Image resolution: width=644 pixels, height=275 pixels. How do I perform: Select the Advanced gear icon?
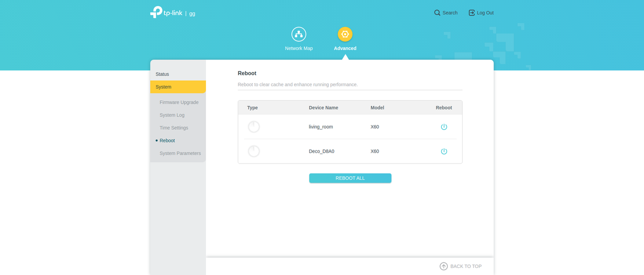coord(345,35)
